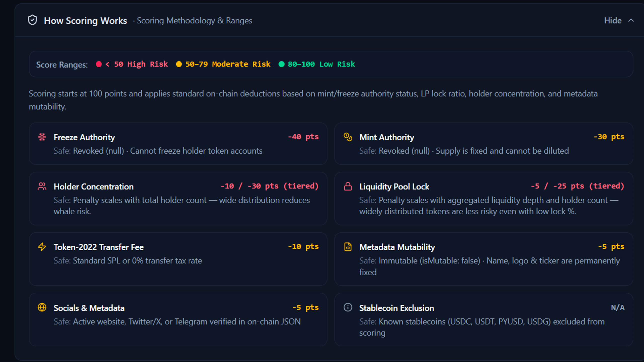Click the snowflake icon for Freeze Authority
This screenshot has width=644, height=362.
coord(42,137)
